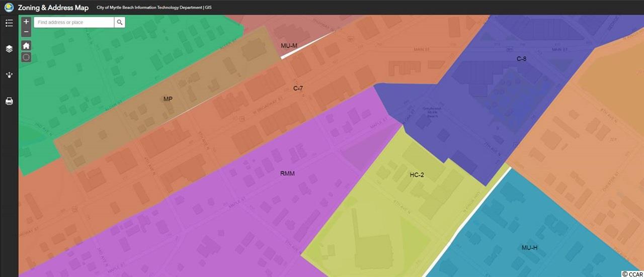Click the MP zoning district
Screen dimensions: 644x277
coord(168,99)
